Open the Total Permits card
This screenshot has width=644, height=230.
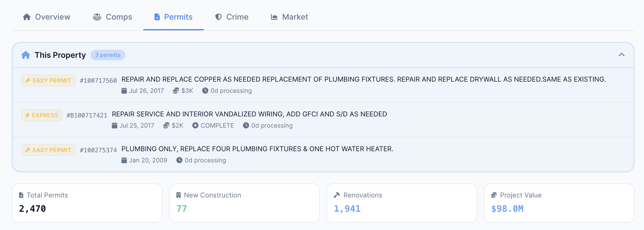pos(87,203)
